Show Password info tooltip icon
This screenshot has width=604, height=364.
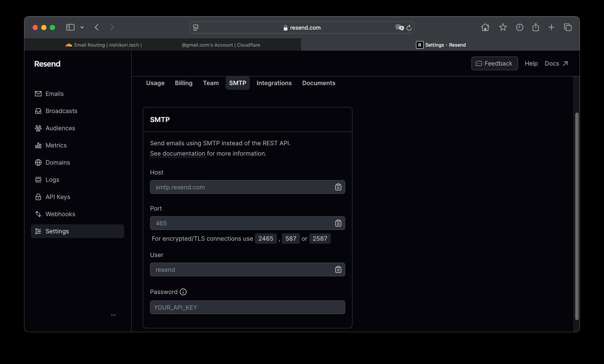183,292
